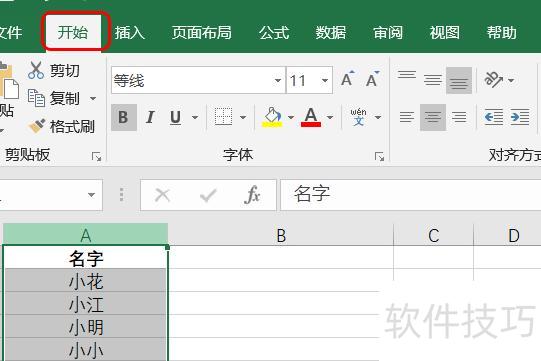Viewport: 541px width, 361px height.
Task: Cancel formula entry X icon
Action: point(162,195)
